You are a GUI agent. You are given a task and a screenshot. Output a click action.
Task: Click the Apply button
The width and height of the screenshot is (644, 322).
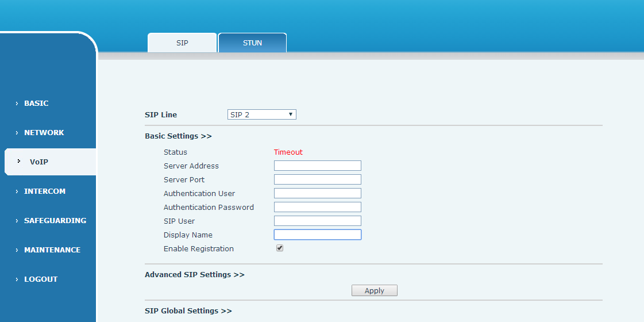(374, 291)
